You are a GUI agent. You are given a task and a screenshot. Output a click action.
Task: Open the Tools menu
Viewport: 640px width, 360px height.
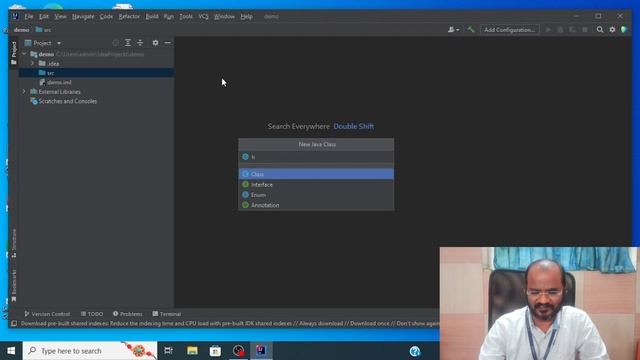[x=186, y=17]
